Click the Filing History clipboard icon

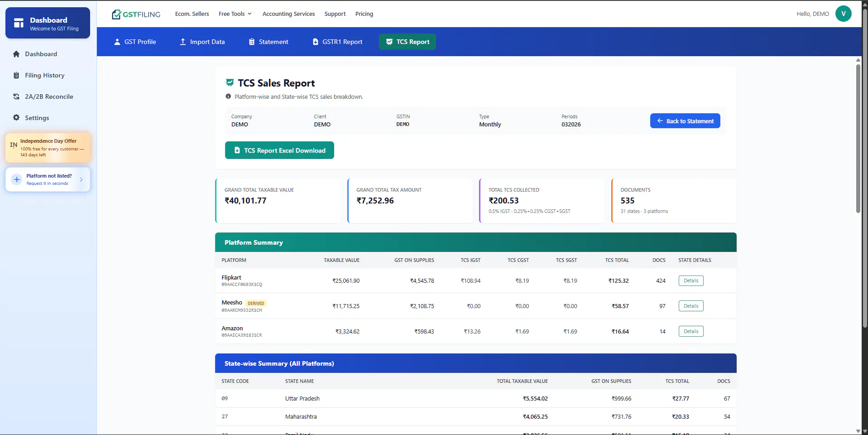click(x=16, y=75)
